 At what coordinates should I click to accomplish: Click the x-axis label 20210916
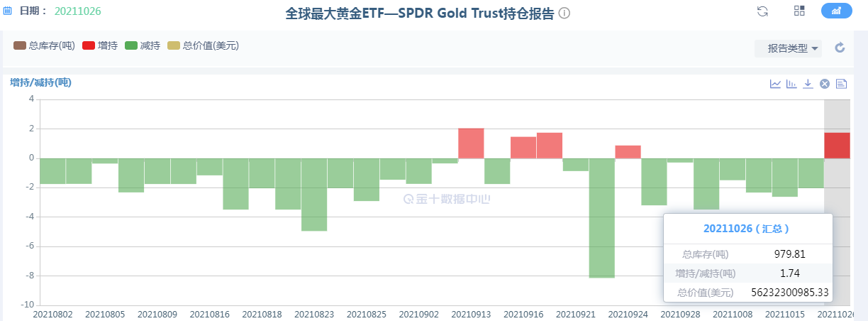click(523, 313)
